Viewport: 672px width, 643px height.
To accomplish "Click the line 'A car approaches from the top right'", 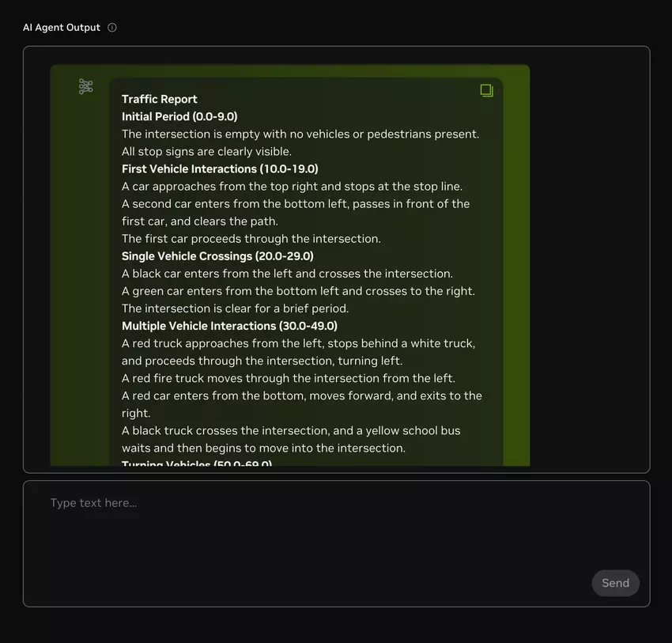I will coord(292,186).
